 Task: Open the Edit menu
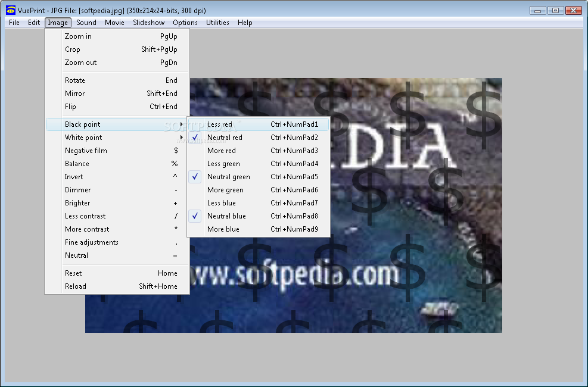pos(34,23)
